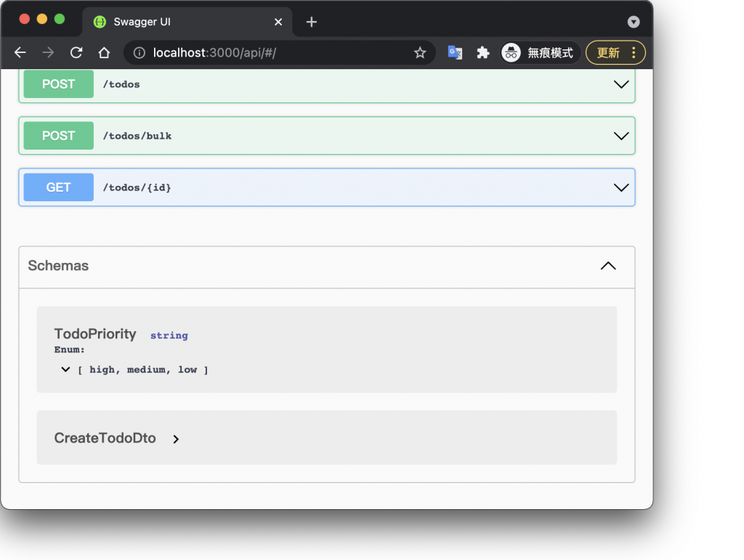This screenshot has width=744, height=560.
Task: Click the page reload icon
Action: click(76, 52)
